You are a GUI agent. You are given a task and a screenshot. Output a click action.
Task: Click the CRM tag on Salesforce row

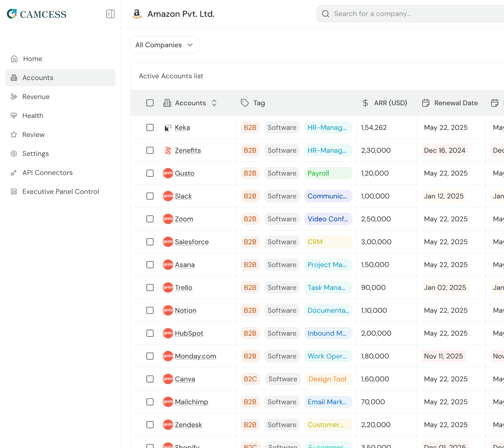pos(328,242)
